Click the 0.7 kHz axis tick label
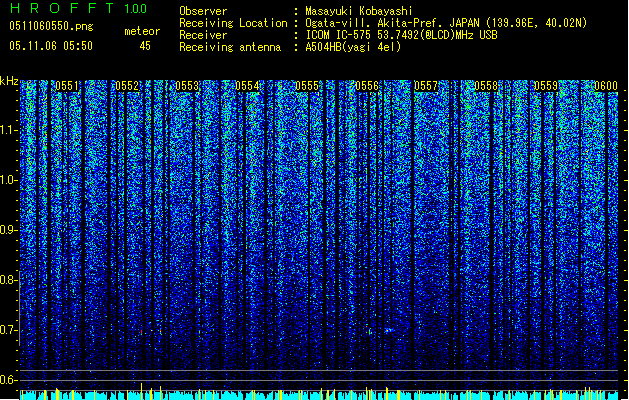The image size is (629, 400). point(9,330)
